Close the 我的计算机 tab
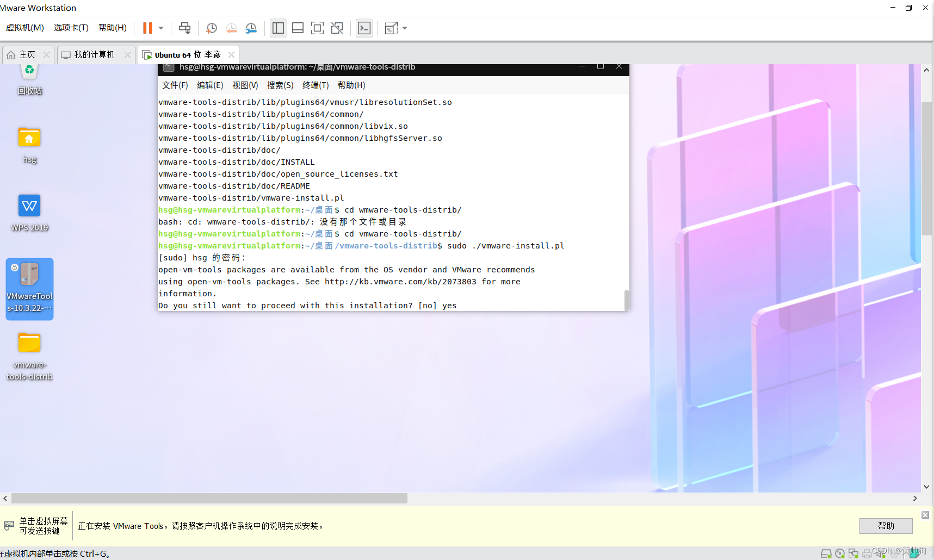This screenshot has height=560, width=934. (x=127, y=54)
